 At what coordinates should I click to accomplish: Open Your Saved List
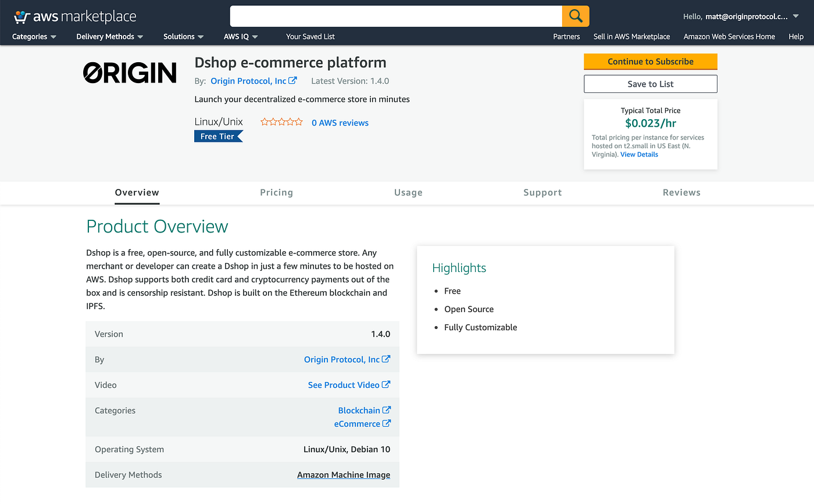[x=310, y=37]
